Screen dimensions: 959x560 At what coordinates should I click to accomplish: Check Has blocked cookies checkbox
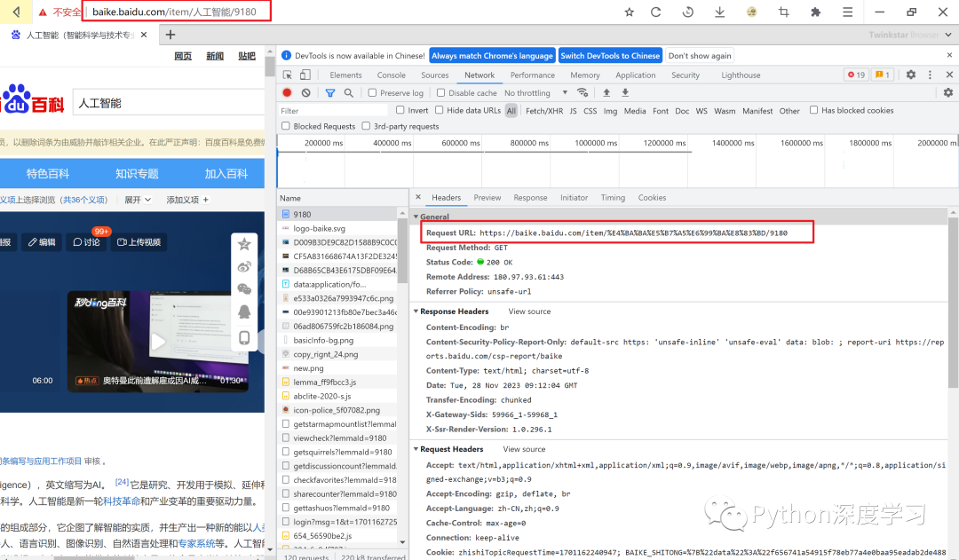813,110
